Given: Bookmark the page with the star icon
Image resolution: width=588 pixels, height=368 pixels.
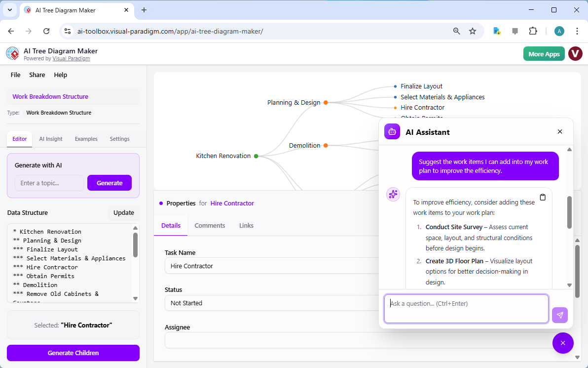Looking at the screenshot, I should click(x=473, y=31).
